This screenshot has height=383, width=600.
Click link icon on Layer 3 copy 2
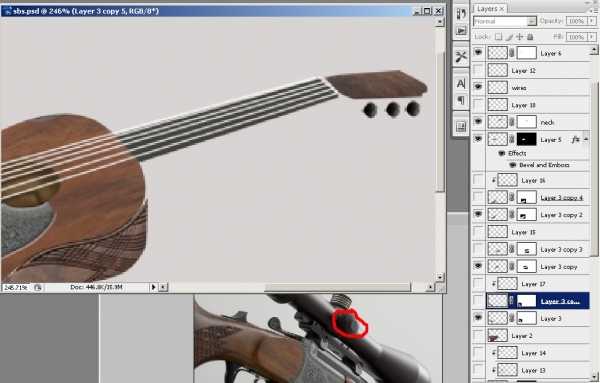point(512,215)
